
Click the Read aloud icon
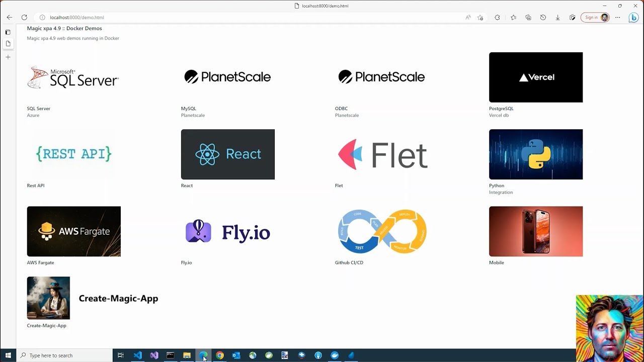click(x=468, y=17)
